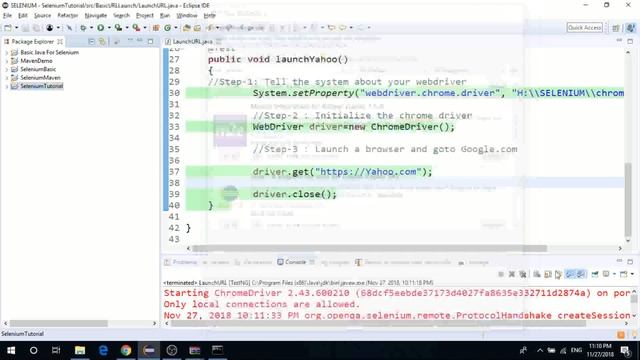Open Windows Start button
640x360 pixels.
tap(11, 350)
